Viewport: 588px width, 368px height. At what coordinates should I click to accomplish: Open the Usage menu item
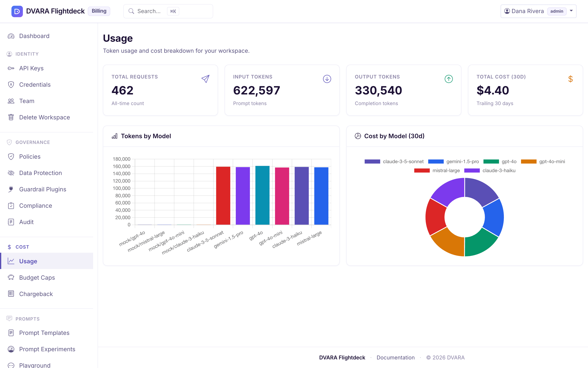pyautogui.click(x=47, y=261)
